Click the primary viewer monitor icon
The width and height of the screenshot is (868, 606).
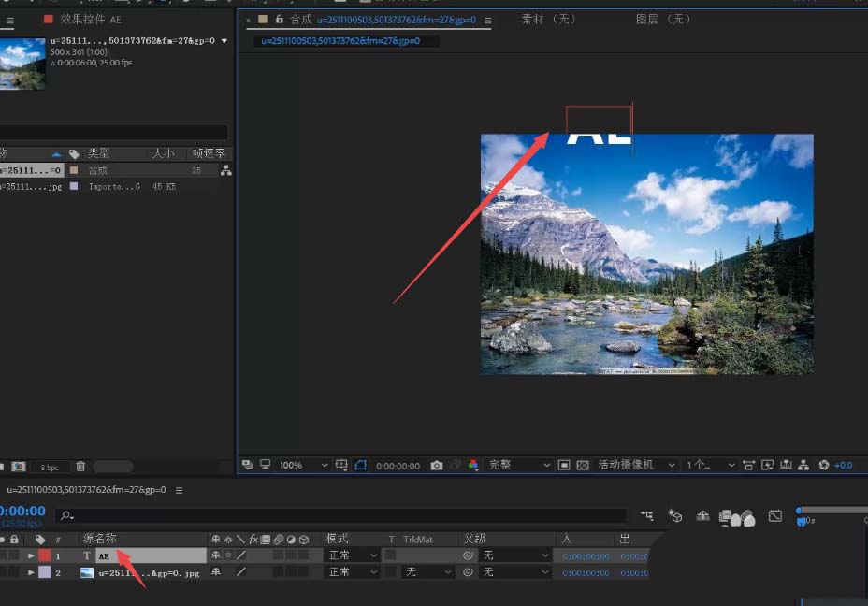coord(265,465)
